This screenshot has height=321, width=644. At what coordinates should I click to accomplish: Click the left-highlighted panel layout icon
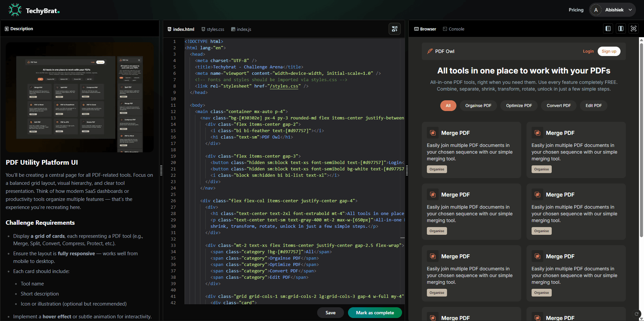tap(608, 29)
